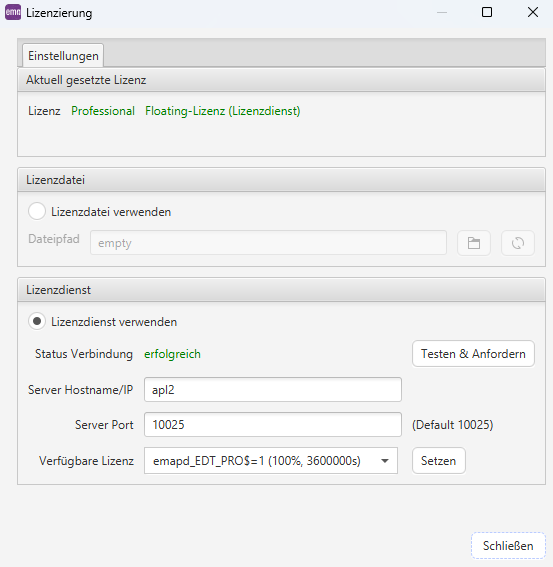553x567 pixels.
Task: Click the Dateipfad empty text field
Action: pyautogui.click(x=268, y=243)
